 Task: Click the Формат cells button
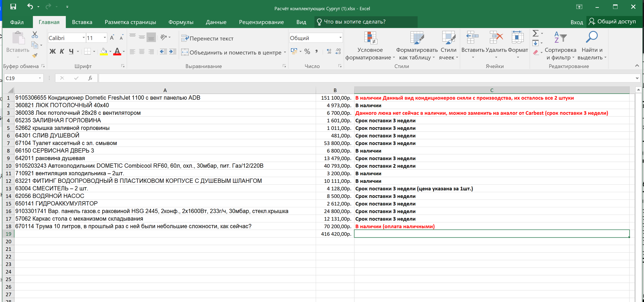518,45
